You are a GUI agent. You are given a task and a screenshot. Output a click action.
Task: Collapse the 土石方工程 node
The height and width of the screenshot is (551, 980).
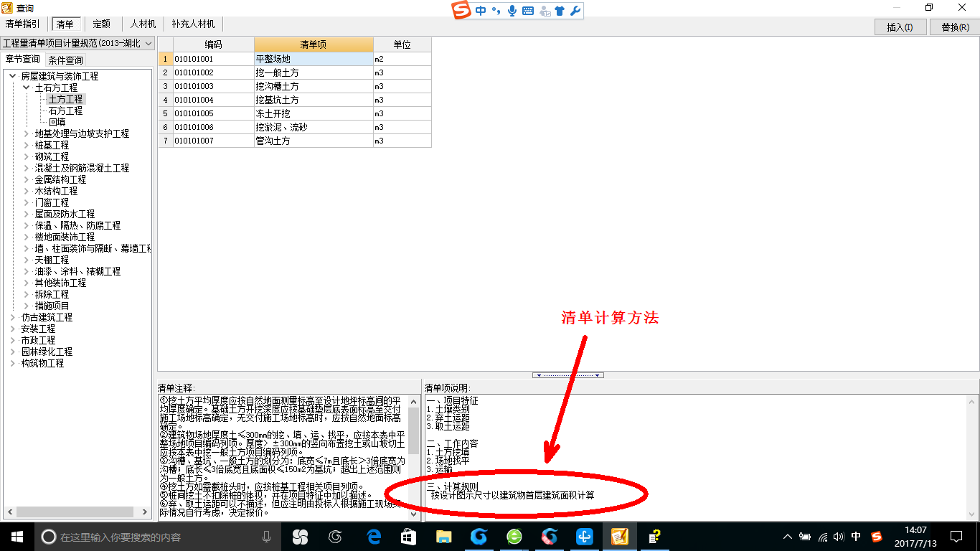click(x=27, y=88)
